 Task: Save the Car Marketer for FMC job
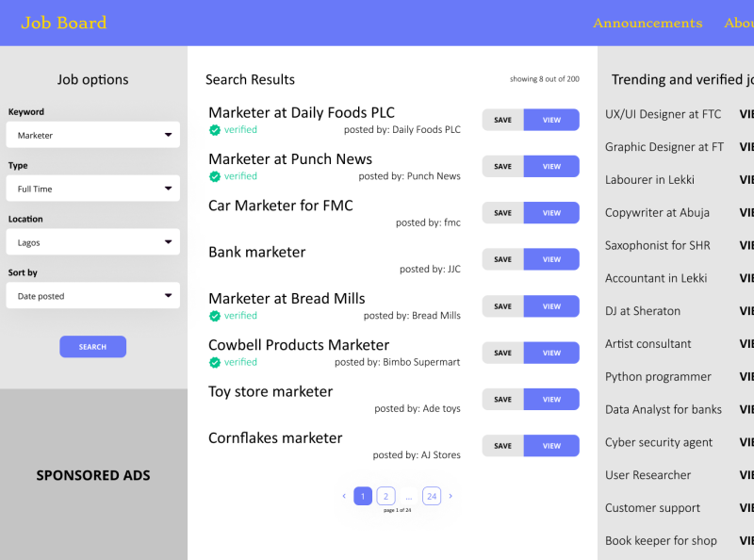(x=503, y=213)
